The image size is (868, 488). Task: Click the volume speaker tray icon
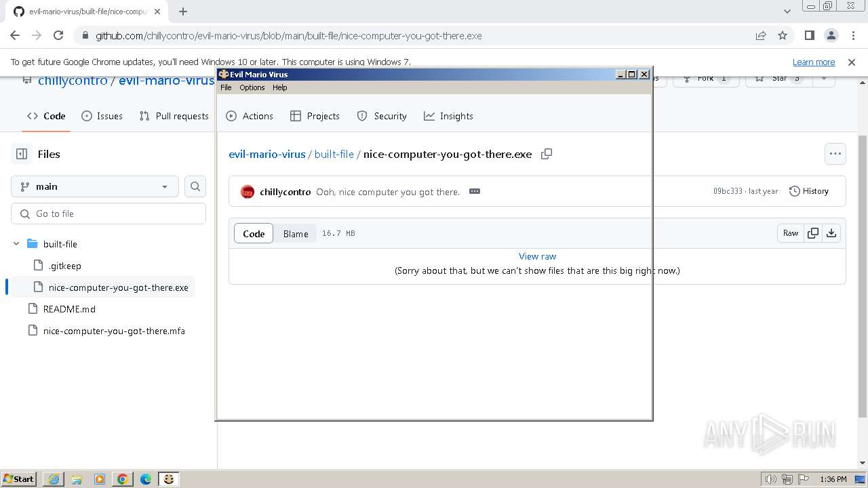point(770,479)
